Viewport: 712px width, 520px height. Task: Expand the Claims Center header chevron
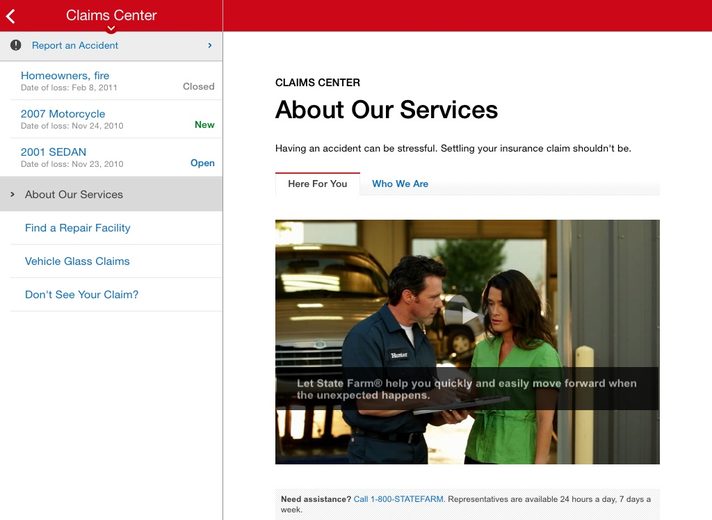111,29
